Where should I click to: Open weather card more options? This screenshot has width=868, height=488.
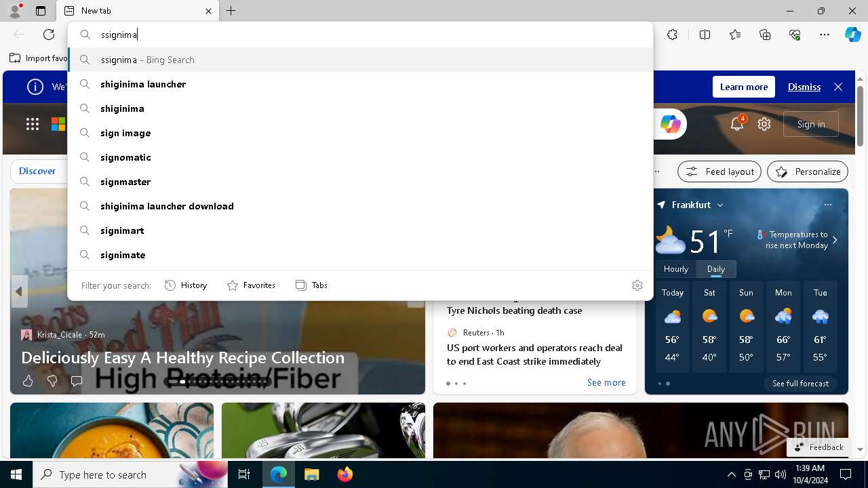pos(827,205)
